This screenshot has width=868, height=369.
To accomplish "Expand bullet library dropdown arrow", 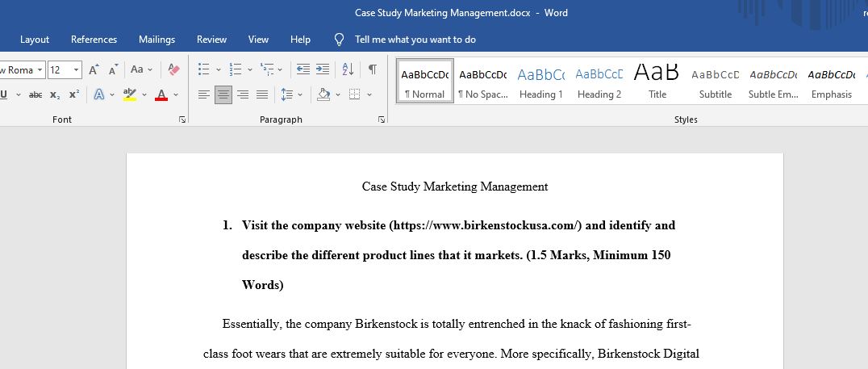I will coord(218,69).
